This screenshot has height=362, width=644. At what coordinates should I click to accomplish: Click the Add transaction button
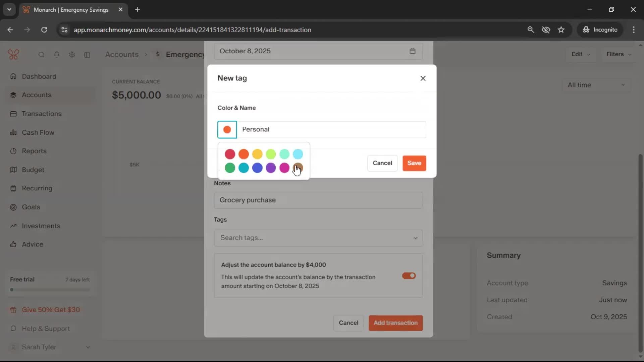[395, 323]
